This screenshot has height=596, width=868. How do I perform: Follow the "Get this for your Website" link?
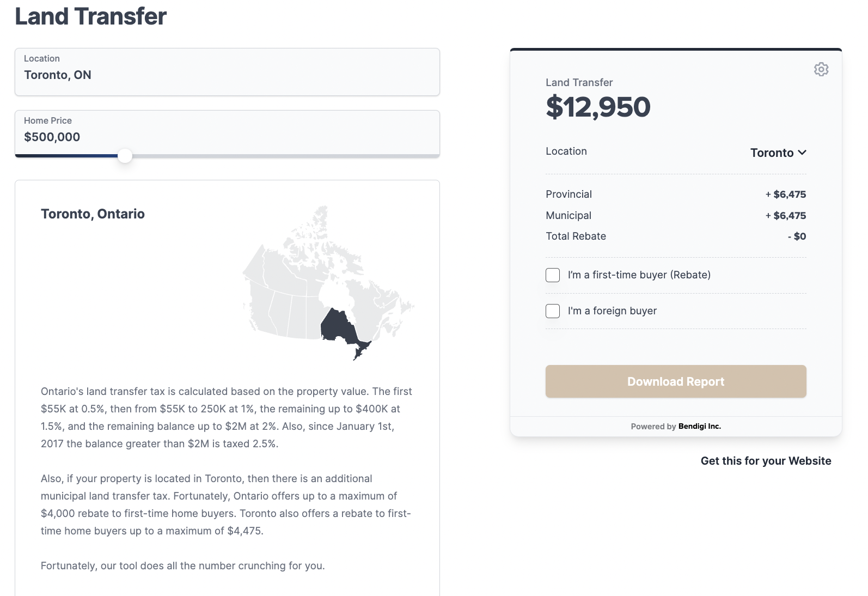(765, 460)
